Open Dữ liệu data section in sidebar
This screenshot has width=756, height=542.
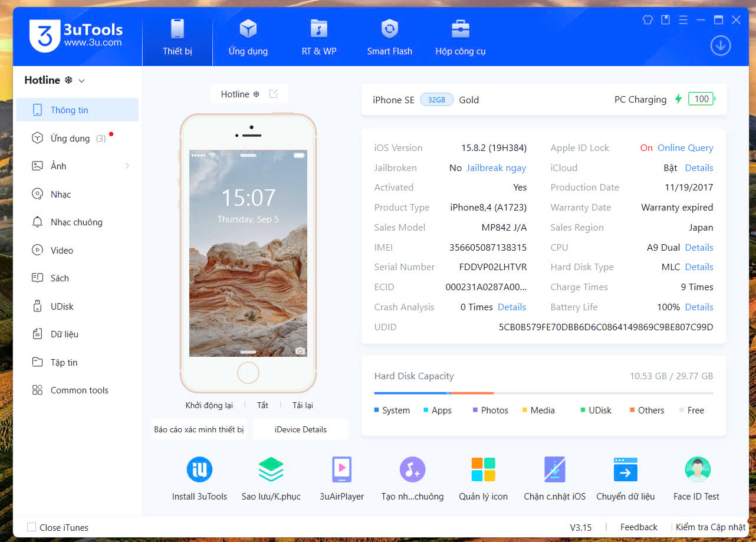tap(77, 334)
